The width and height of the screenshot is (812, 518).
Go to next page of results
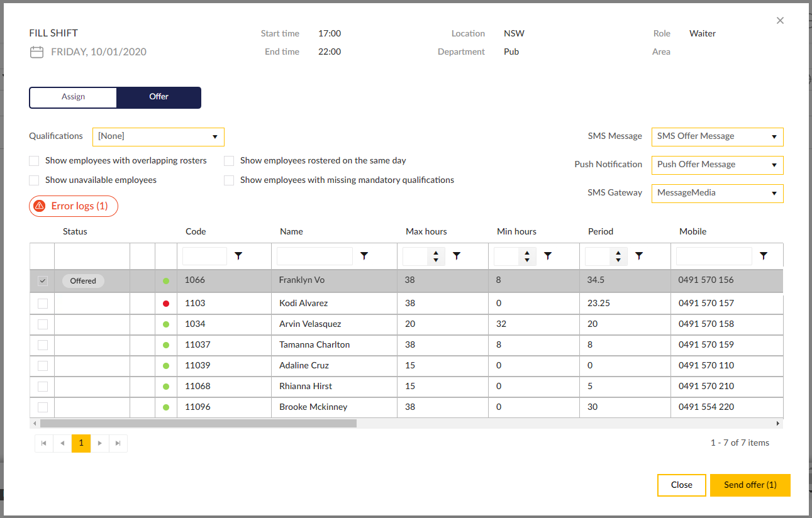pos(99,443)
